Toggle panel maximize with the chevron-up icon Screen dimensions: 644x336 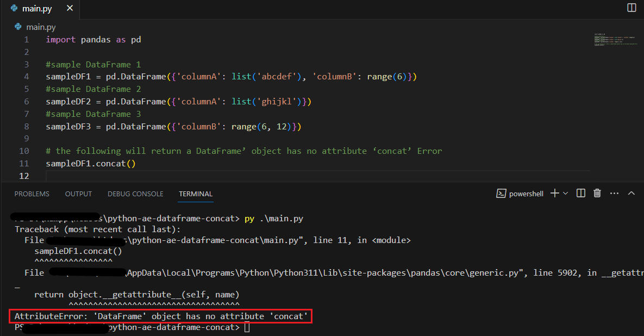coord(631,193)
